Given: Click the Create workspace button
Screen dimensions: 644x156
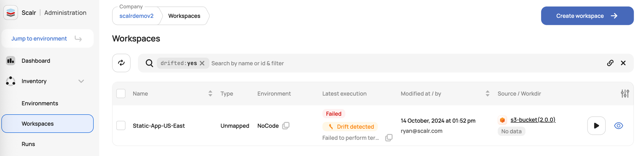Looking at the screenshot, I should click(587, 16).
